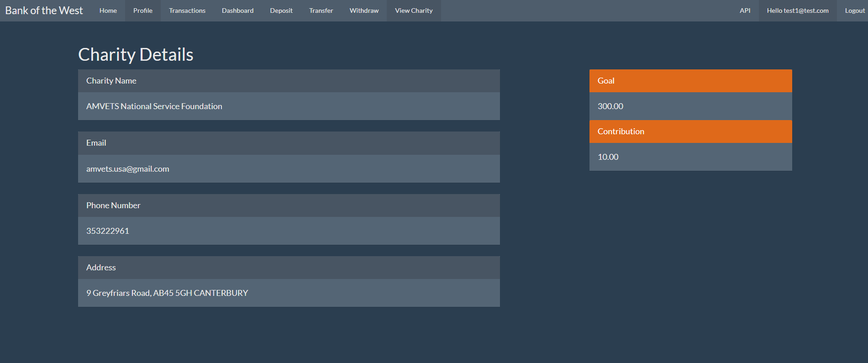Click the Hello test1@test.com user link
The image size is (868, 363).
point(798,11)
